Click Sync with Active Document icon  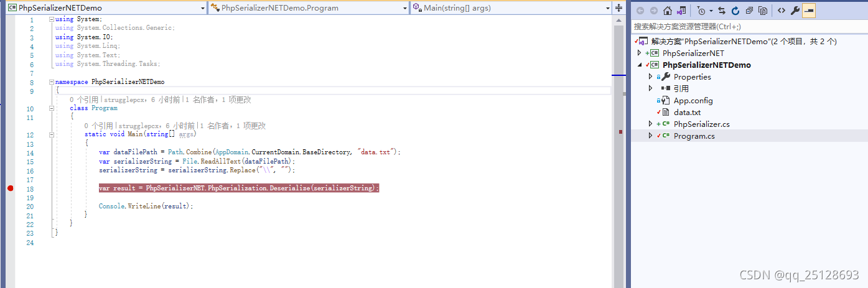(722, 11)
